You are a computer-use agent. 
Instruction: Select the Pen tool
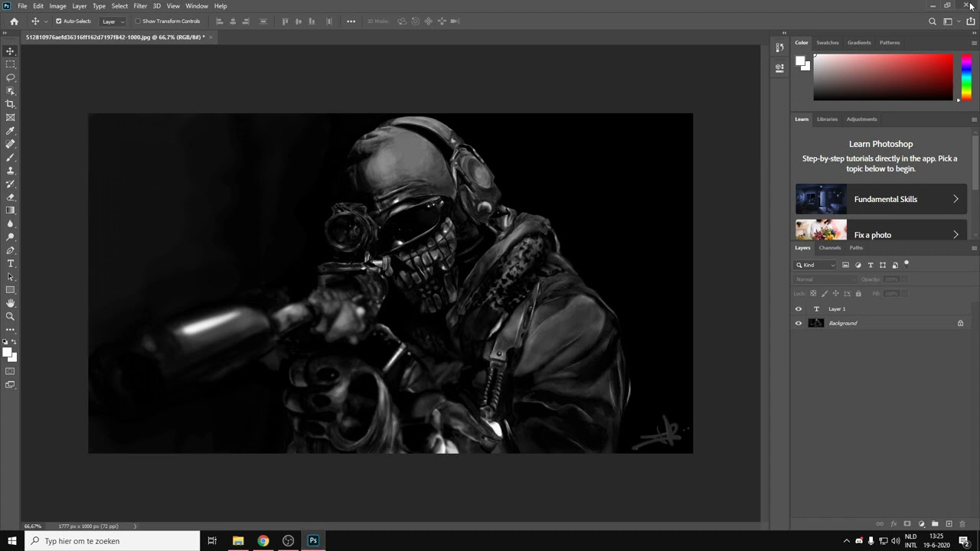pyautogui.click(x=11, y=250)
